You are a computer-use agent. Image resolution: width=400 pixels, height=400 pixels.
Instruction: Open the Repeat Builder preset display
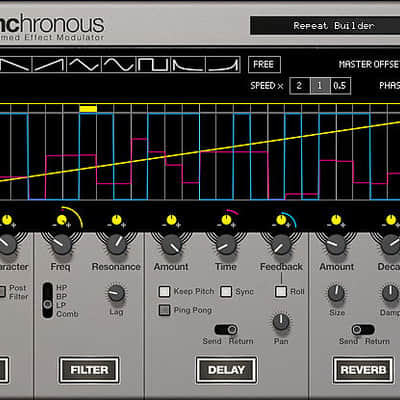(x=325, y=26)
